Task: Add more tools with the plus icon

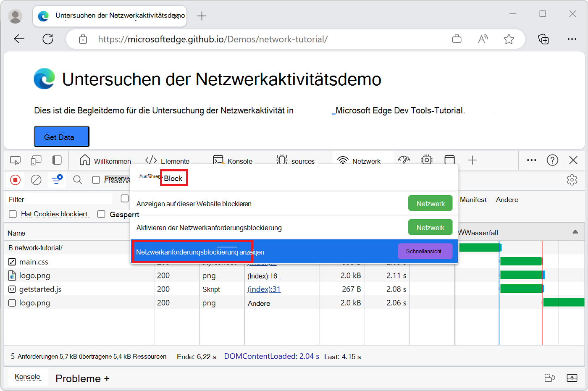Action: pyautogui.click(x=472, y=160)
